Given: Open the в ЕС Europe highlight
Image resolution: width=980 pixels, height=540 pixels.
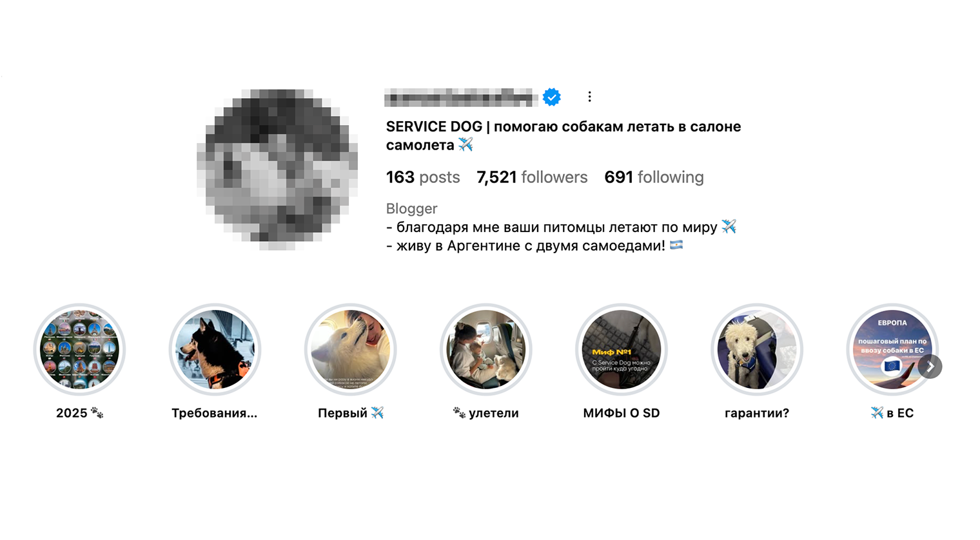Looking at the screenshot, I should pyautogui.click(x=892, y=349).
